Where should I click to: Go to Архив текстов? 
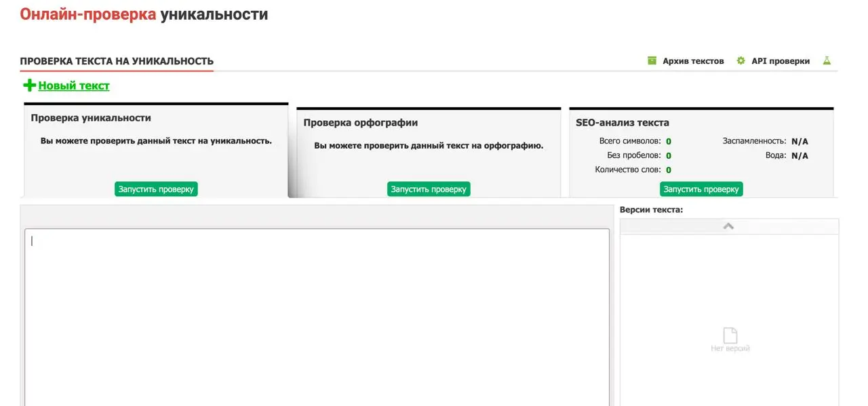(693, 61)
